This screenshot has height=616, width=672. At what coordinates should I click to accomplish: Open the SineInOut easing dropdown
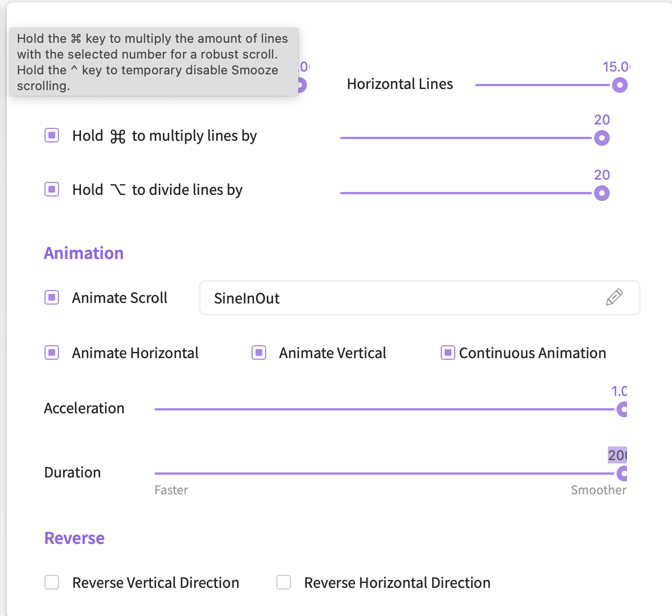pos(405,298)
